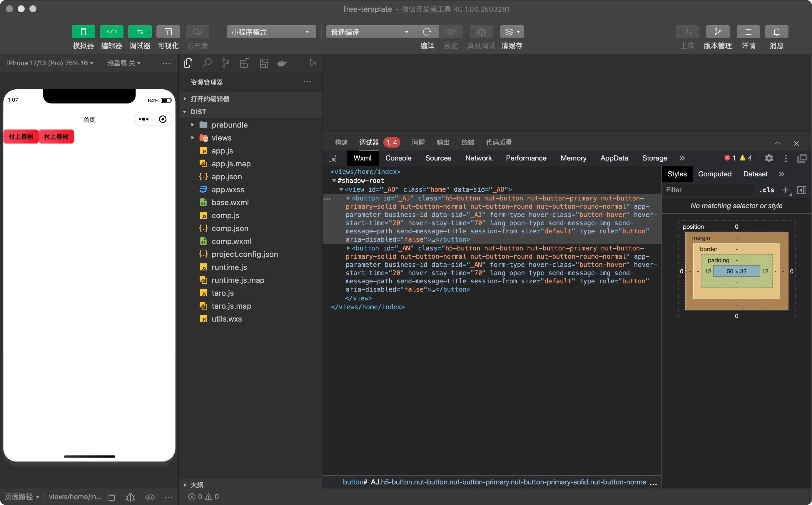Click the compile refresh icon
Viewport: 812px width, 505px height.
coord(427,32)
